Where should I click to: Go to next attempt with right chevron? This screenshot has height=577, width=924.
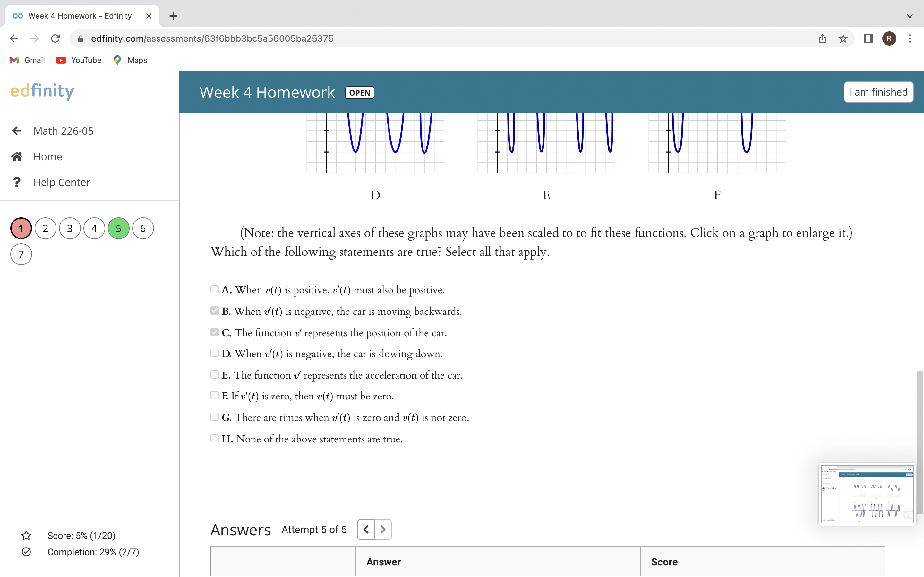(x=383, y=529)
